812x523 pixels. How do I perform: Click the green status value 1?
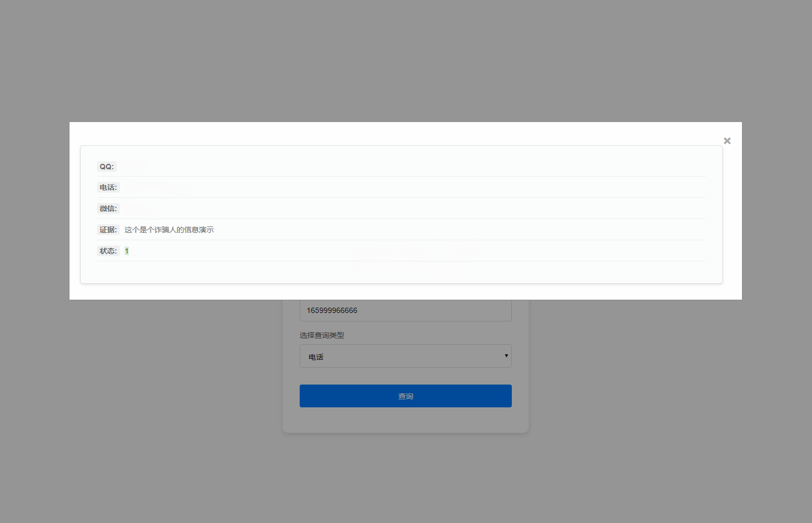tap(127, 251)
